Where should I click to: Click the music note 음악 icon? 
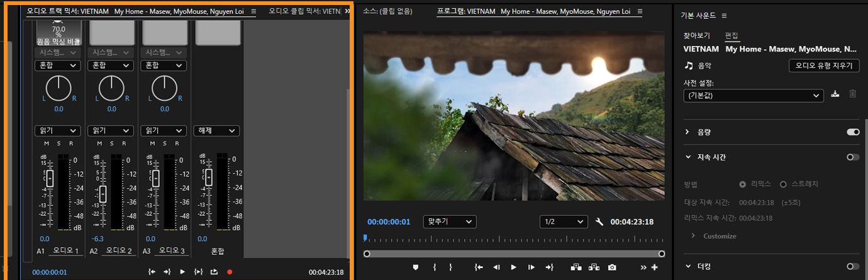point(689,65)
